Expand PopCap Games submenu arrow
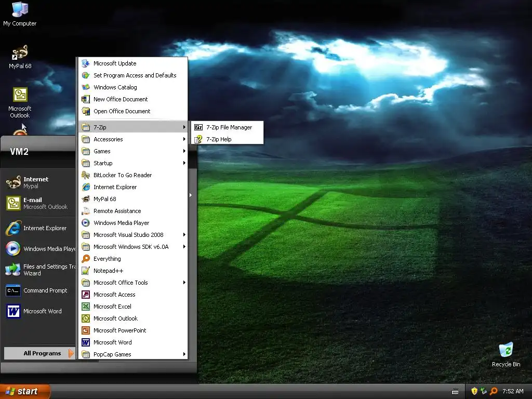 tap(184, 354)
